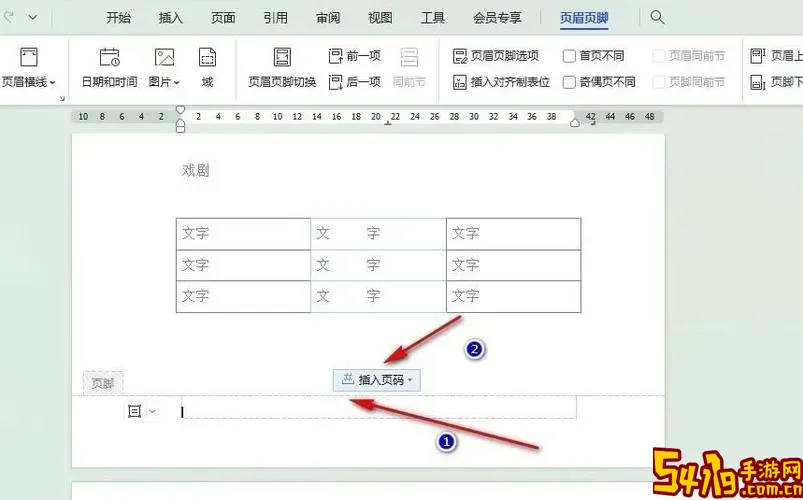Image resolution: width=803 pixels, height=500 pixels.
Task: Click the 页脚下 footer margin icon
Action: (757, 82)
